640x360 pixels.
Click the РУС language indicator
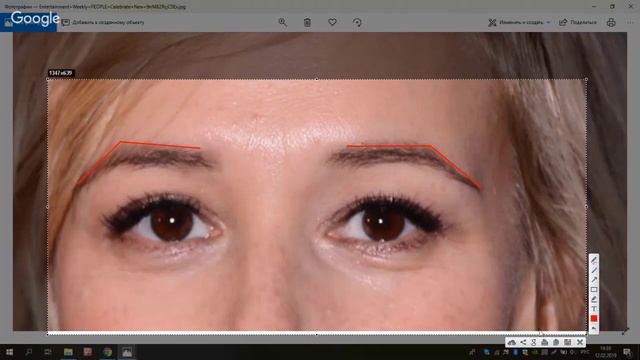585,352
